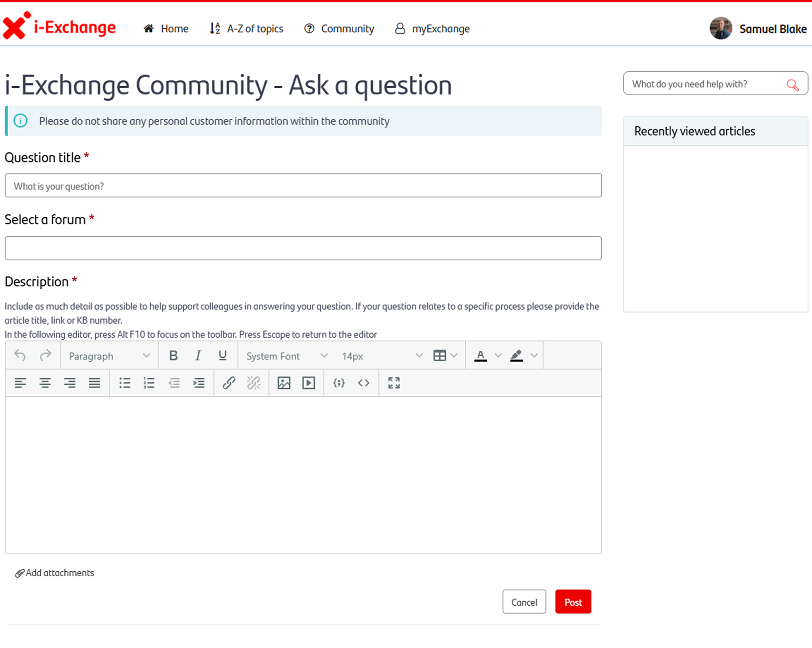Insert a code sample with braces icon
The height and width of the screenshot is (648, 812).
coord(339,383)
